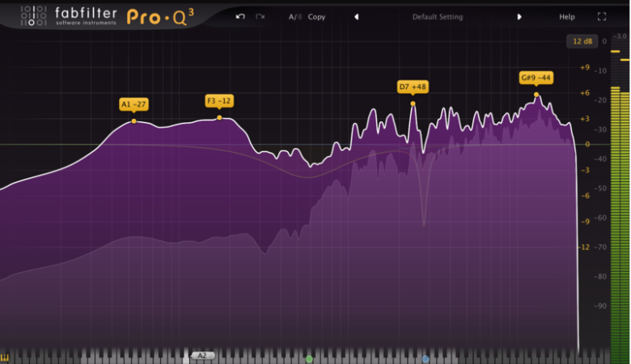The width and height of the screenshot is (631, 364).
Task: Click the Redo arrow icon
Action: [x=260, y=16]
